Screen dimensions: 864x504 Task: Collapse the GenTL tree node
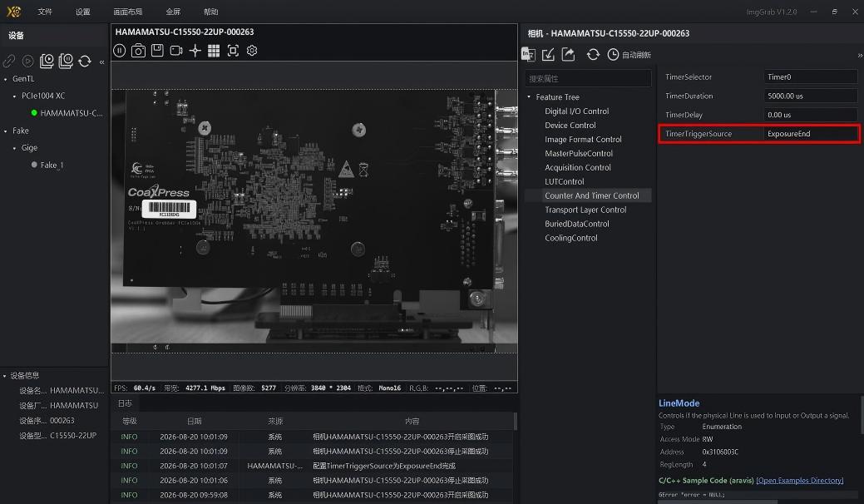pyautogui.click(x=6, y=79)
